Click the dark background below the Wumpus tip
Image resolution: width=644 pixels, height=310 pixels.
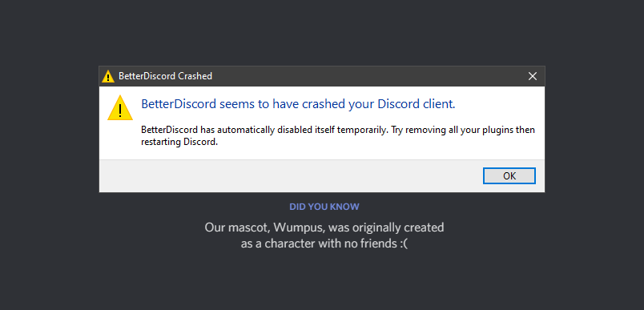coord(322,281)
